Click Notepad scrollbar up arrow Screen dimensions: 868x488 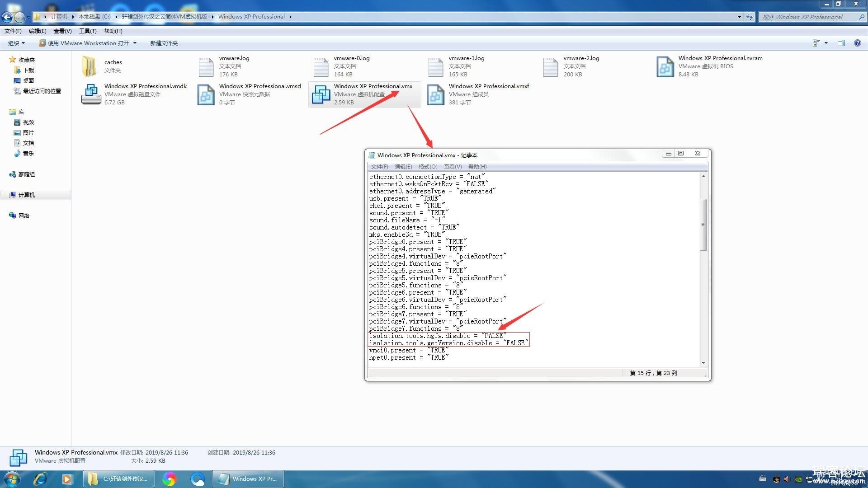703,176
